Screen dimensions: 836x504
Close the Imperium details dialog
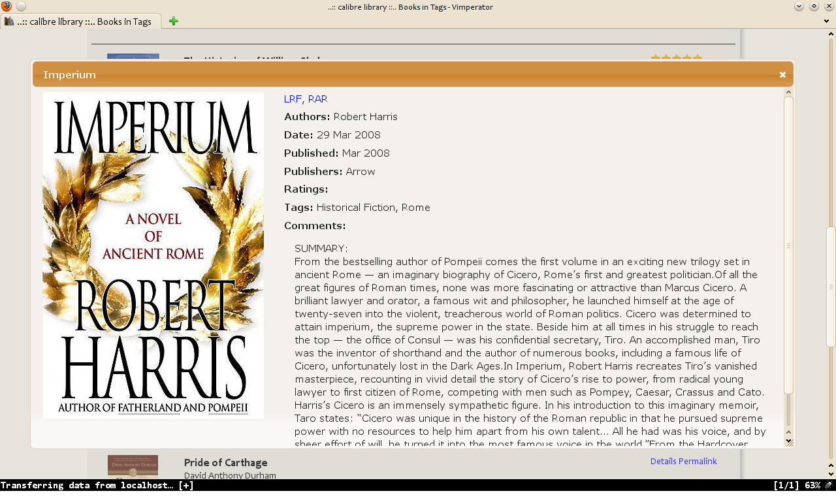[x=782, y=74]
